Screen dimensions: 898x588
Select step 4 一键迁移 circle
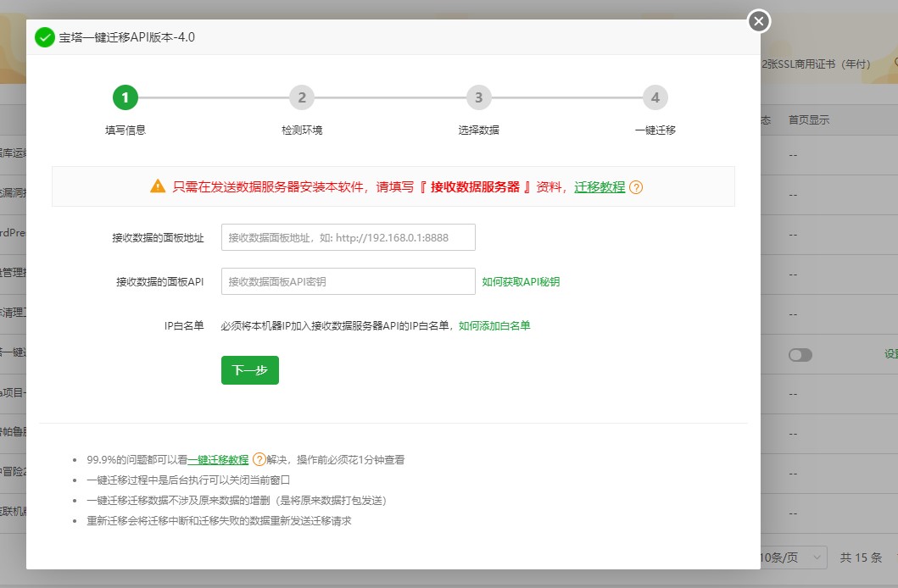(x=655, y=97)
